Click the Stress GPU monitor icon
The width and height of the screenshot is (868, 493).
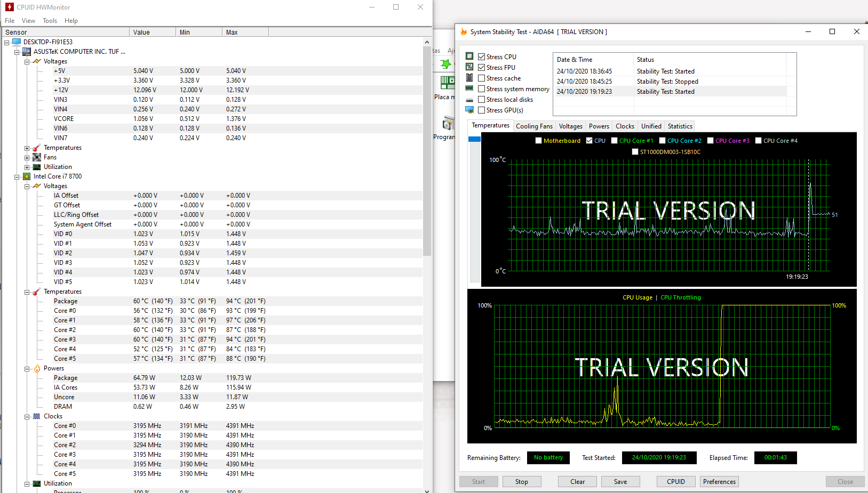(469, 110)
